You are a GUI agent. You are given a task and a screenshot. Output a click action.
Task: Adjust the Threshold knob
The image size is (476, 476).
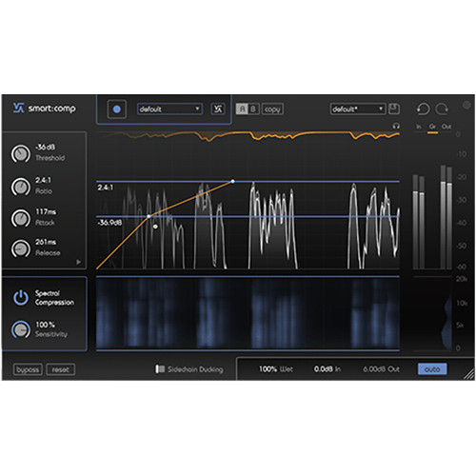click(x=21, y=154)
